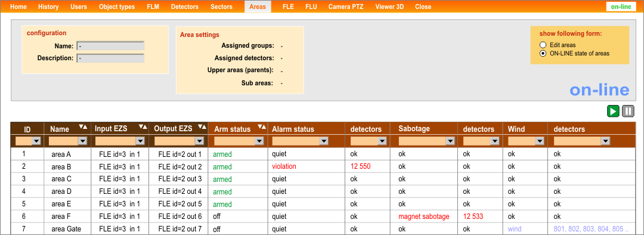Click the Description input field

110,58
